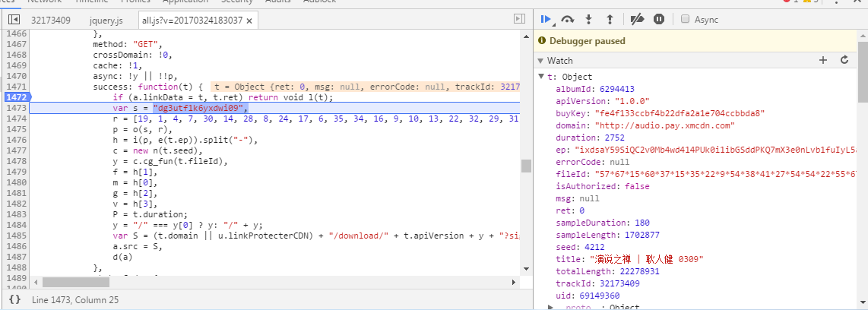Image resolution: width=868 pixels, height=310 pixels.
Task: Expand the __proto__ Object node
Action: tap(551, 307)
